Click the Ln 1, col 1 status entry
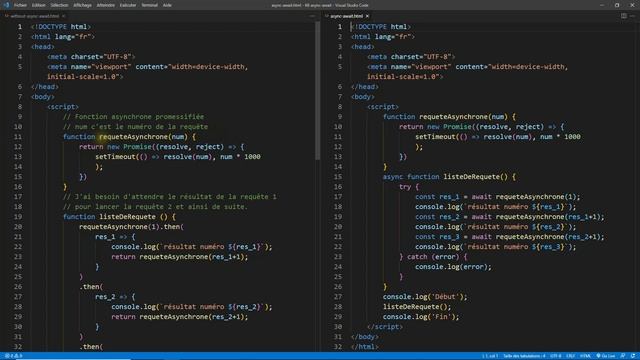This screenshot has height=360, width=640. [490, 356]
